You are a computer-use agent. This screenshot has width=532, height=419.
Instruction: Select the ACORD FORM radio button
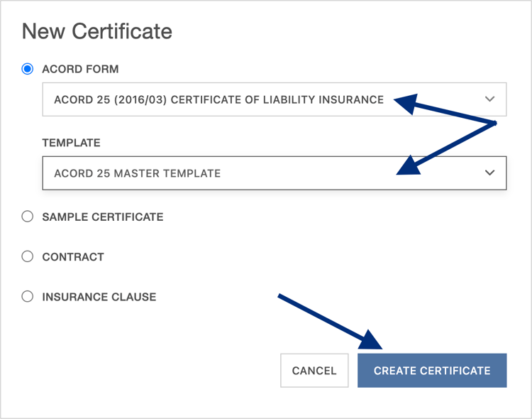tap(28, 69)
